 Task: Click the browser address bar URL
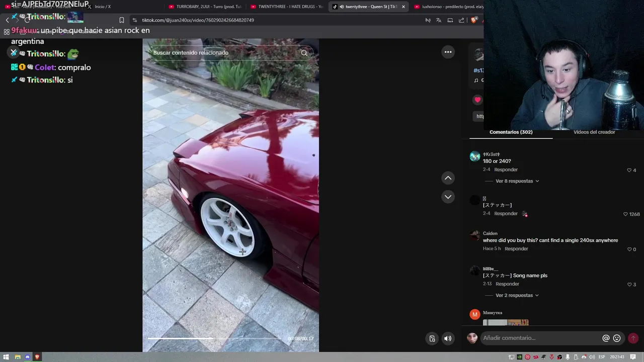(198, 20)
